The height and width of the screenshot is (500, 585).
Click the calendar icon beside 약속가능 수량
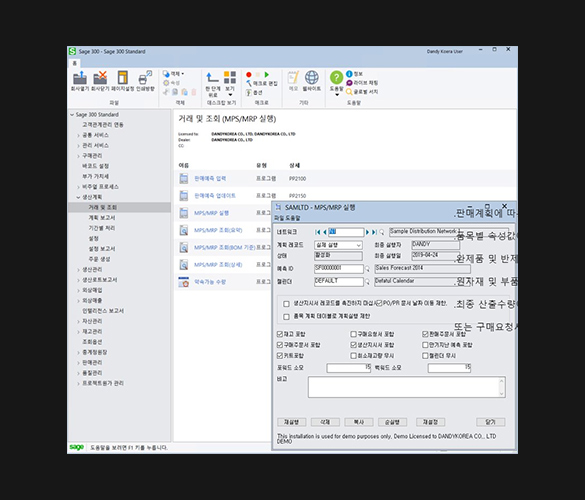point(184,282)
